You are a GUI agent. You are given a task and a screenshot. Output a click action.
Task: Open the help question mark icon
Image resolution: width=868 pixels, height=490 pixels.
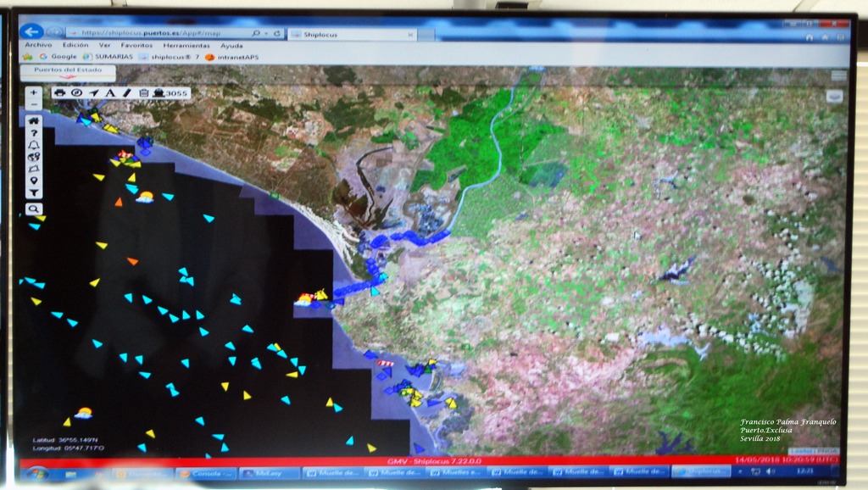(x=33, y=133)
